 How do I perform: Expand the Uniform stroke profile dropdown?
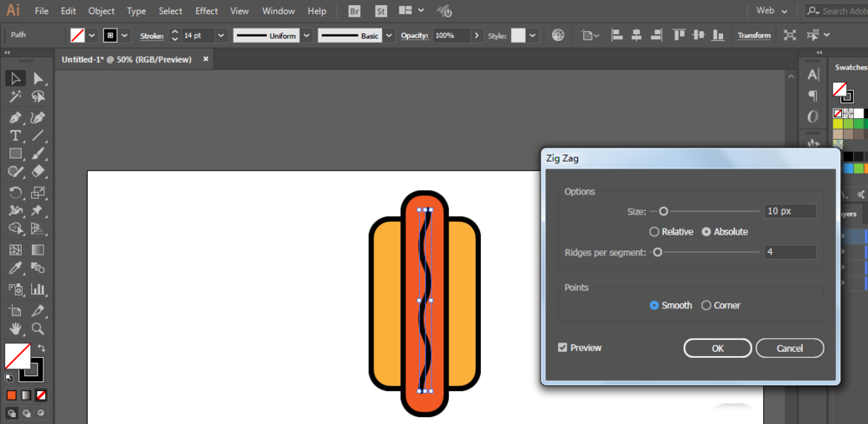click(x=307, y=36)
